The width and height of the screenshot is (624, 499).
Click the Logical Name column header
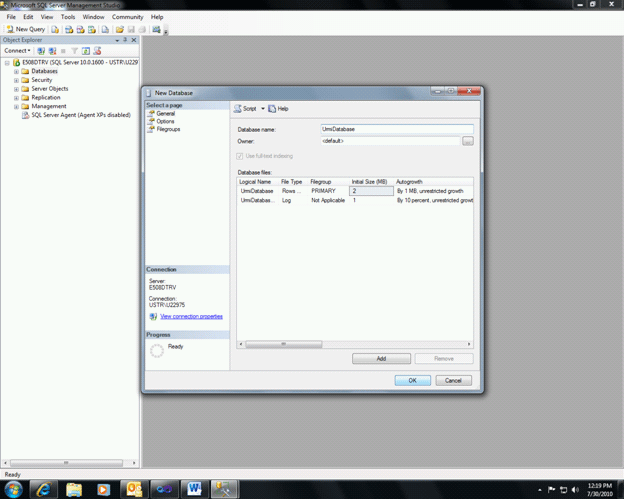[257, 182]
